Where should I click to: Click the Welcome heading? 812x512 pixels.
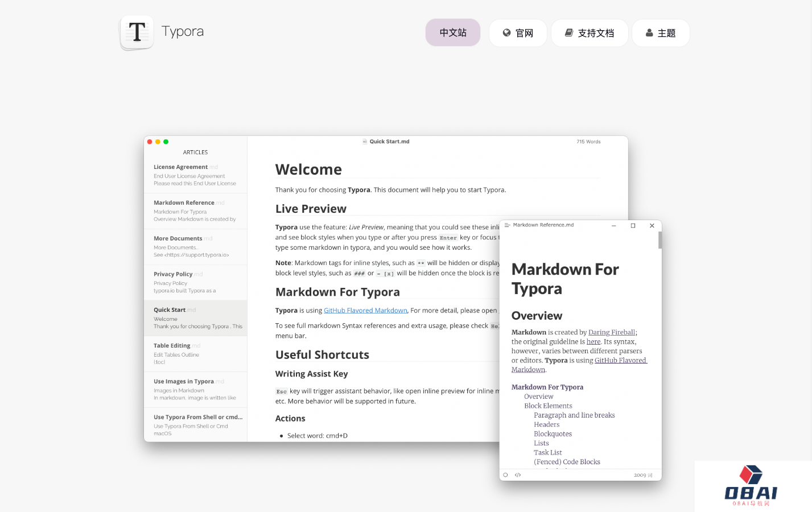click(308, 170)
